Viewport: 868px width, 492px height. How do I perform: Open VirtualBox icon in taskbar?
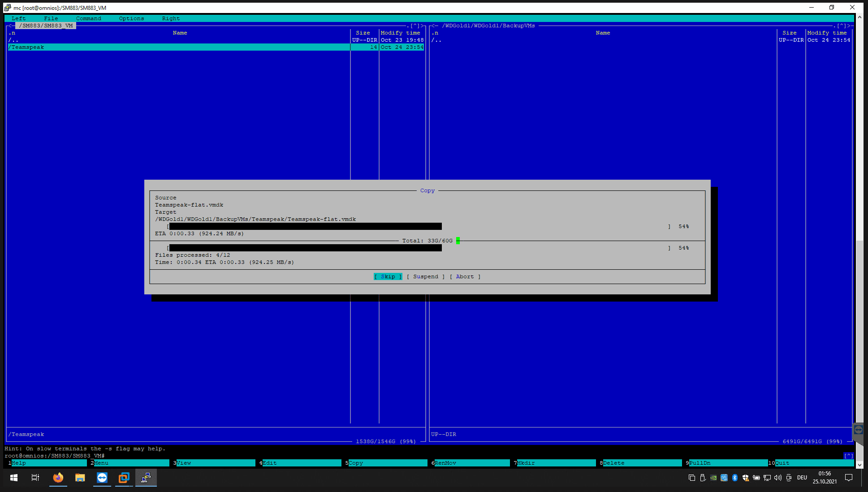pyautogui.click(x=124, y=478)
